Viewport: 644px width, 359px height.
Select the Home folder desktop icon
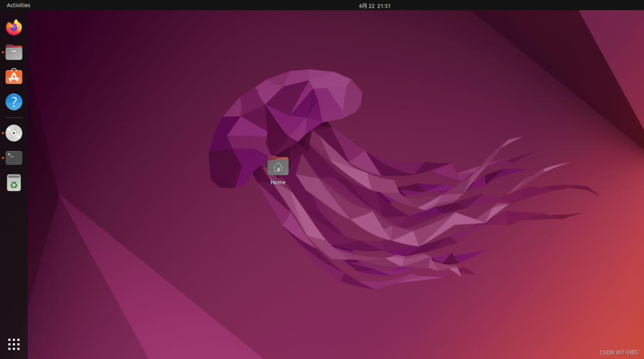click(x=278, y=165)
